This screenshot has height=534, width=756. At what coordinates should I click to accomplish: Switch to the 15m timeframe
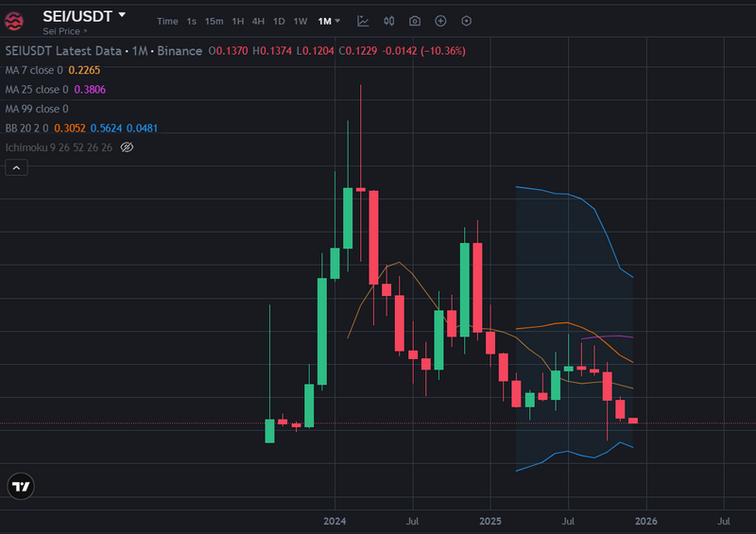[x=215, y=21]
